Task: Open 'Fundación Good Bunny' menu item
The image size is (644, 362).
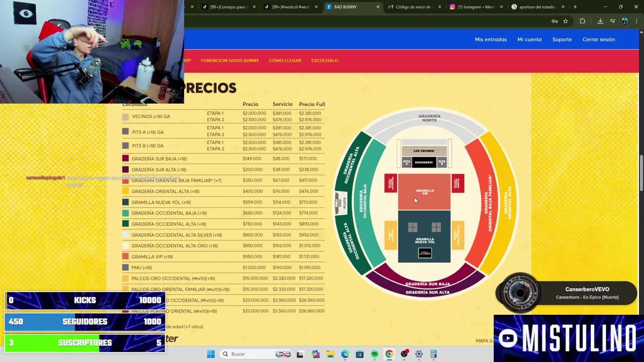Action: pyautogui.click(x=229, y=60)
